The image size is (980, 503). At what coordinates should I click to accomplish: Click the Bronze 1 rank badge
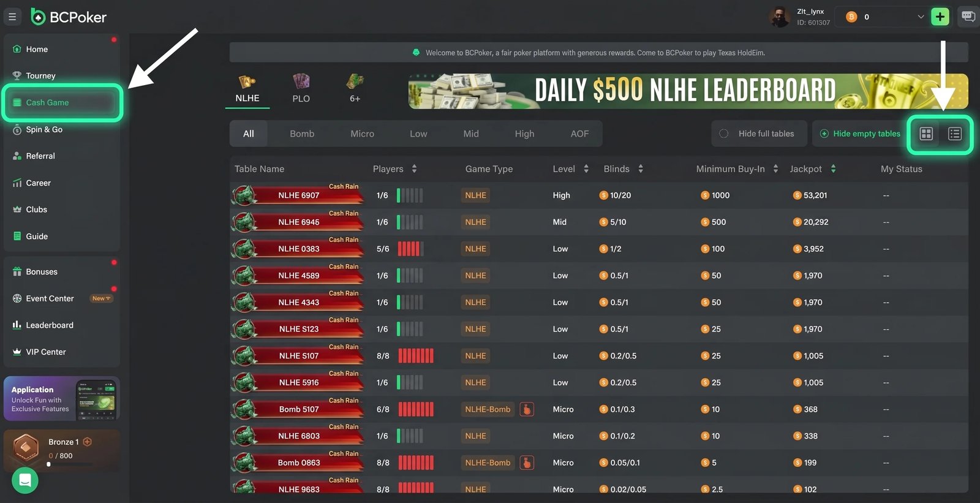pyautogui.click(x=26, y=448)
